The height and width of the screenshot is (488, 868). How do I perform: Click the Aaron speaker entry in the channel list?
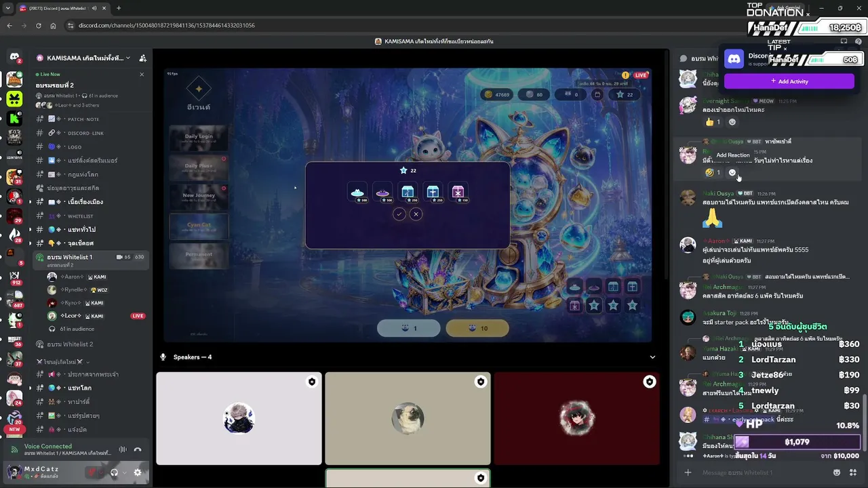(x=96, y=277)
